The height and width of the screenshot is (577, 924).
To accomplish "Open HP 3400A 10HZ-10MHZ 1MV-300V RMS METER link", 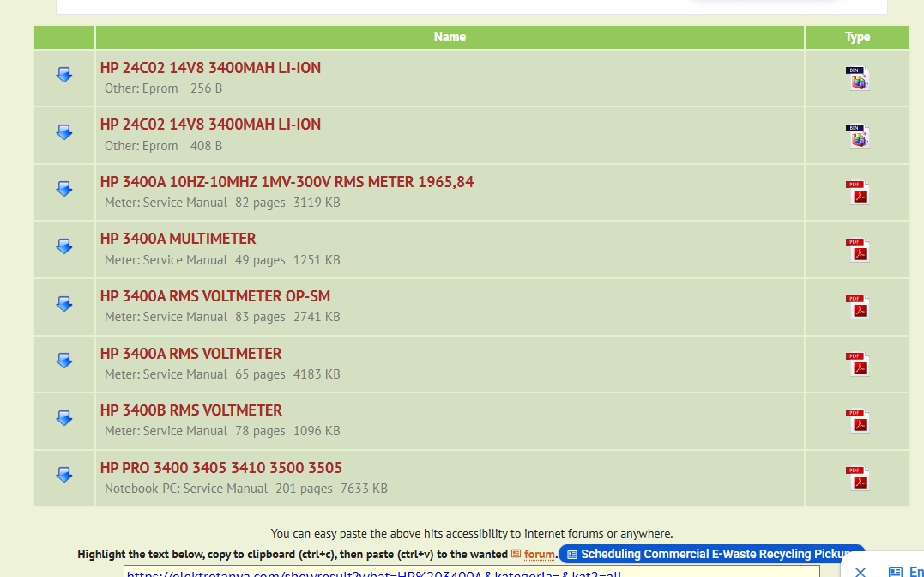I will pos(287,182).
